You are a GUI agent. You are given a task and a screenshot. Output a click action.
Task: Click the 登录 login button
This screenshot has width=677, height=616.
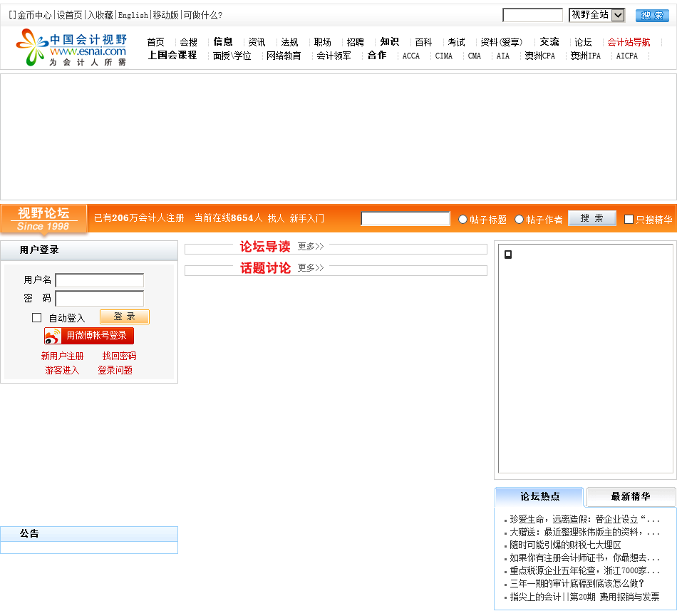(x=124, y=317)
